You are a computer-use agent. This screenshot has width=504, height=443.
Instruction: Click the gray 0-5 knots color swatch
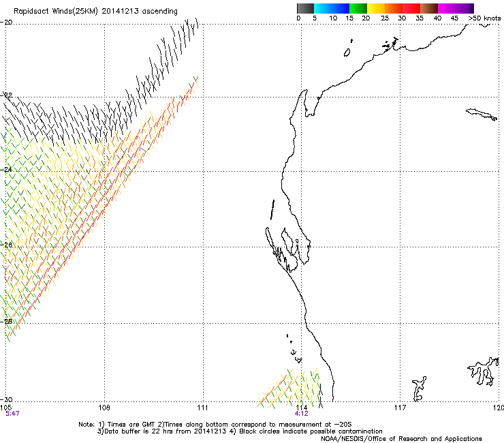pyautogui.click(x=305, y=8)
